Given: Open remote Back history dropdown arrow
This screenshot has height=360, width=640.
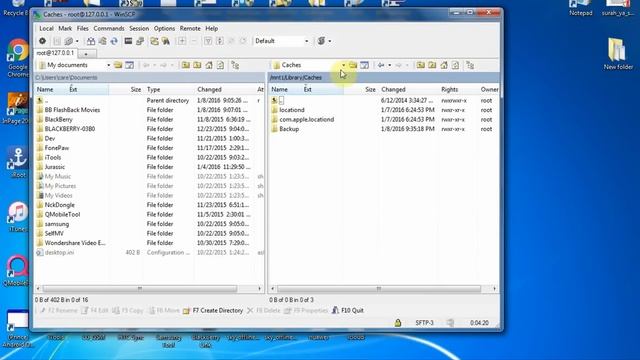Looking at the screenshot, I should click(389, 65).
